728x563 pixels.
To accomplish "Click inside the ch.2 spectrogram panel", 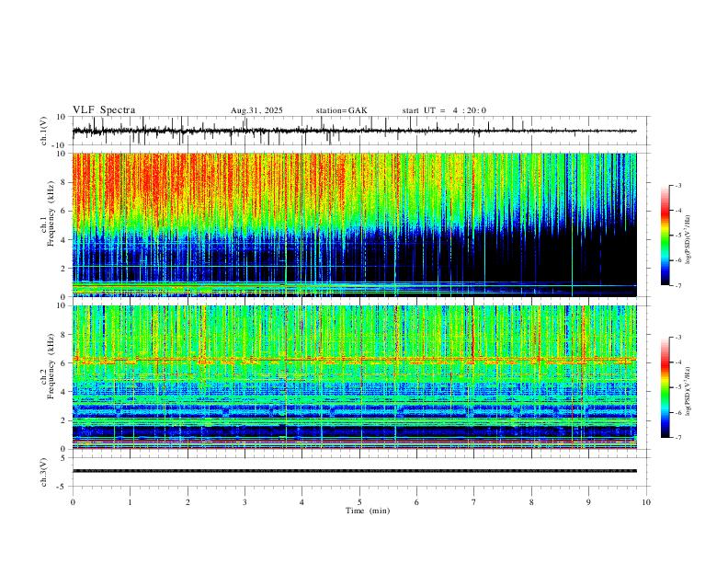I will 354,377.
